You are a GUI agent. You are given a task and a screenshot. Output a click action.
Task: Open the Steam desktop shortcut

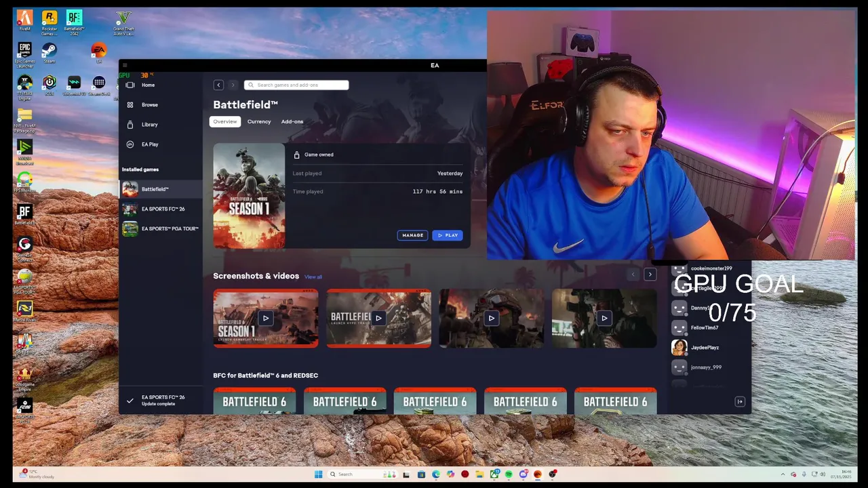click(x=50, y=54)
